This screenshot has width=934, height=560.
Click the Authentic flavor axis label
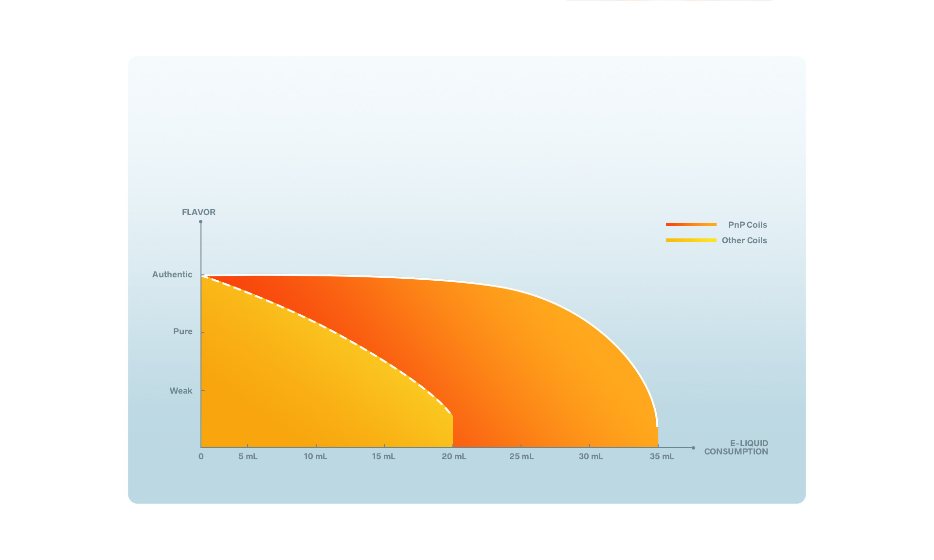(x=172, y=274)
